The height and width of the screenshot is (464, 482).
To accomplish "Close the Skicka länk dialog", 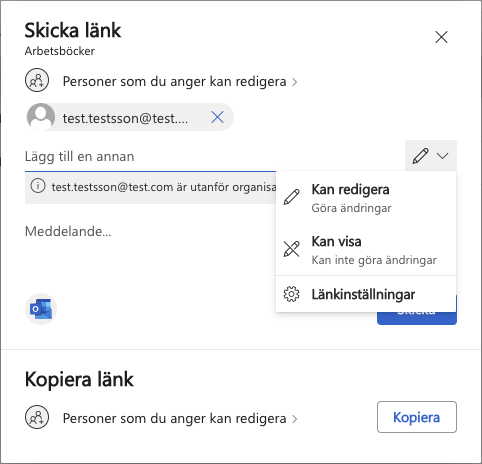I will (x=441, y=37).
